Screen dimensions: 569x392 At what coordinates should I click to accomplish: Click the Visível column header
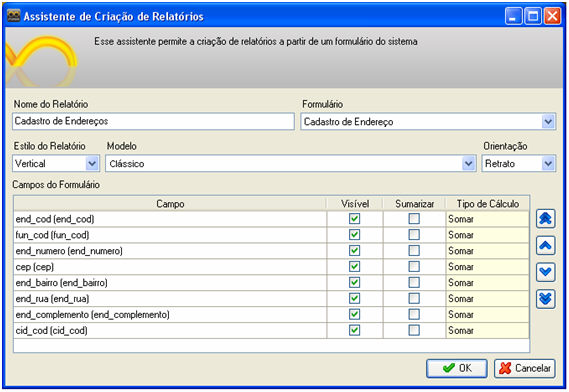tap(355, 204)
